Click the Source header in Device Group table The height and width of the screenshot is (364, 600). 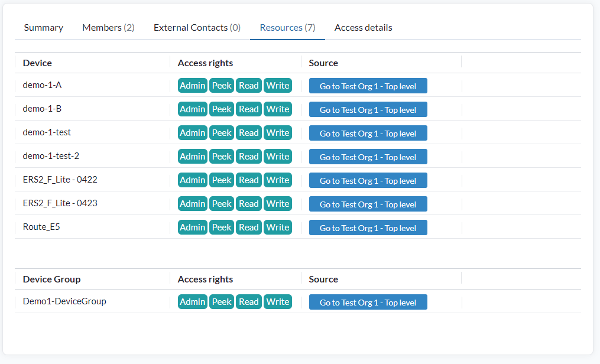click(323, 279)
